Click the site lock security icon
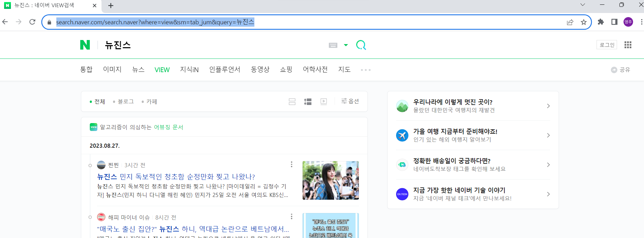Image resolution: width=644 pixels, height=238 pixels. 49,22
